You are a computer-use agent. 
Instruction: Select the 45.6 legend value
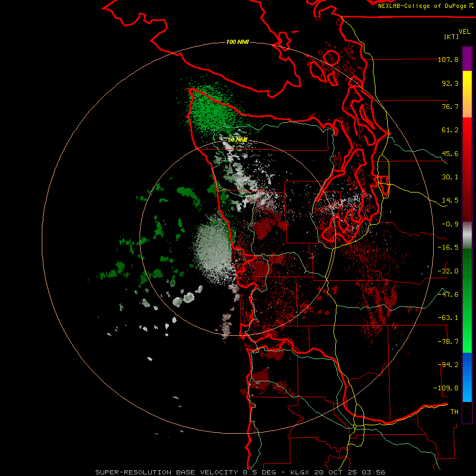point(450,153)
